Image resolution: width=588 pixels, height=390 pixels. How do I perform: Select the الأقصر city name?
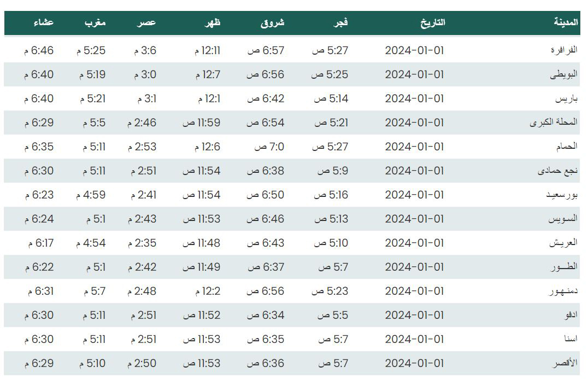(565, 363)
